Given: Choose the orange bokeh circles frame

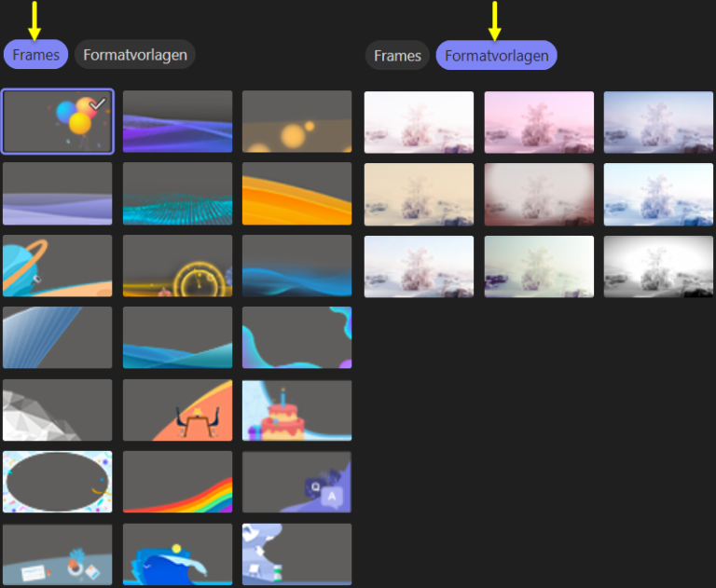Looking at the screenshot, I should [296, 121].
